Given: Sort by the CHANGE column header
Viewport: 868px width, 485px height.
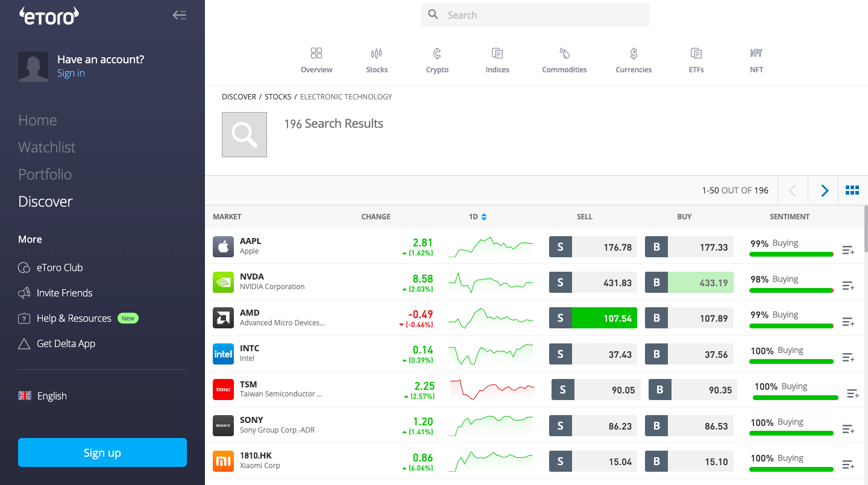Looking at the screenshot, I should coord(376,216).
